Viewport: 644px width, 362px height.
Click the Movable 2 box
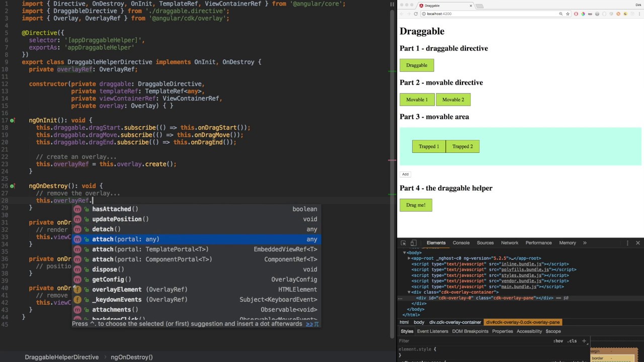point(453,100)
